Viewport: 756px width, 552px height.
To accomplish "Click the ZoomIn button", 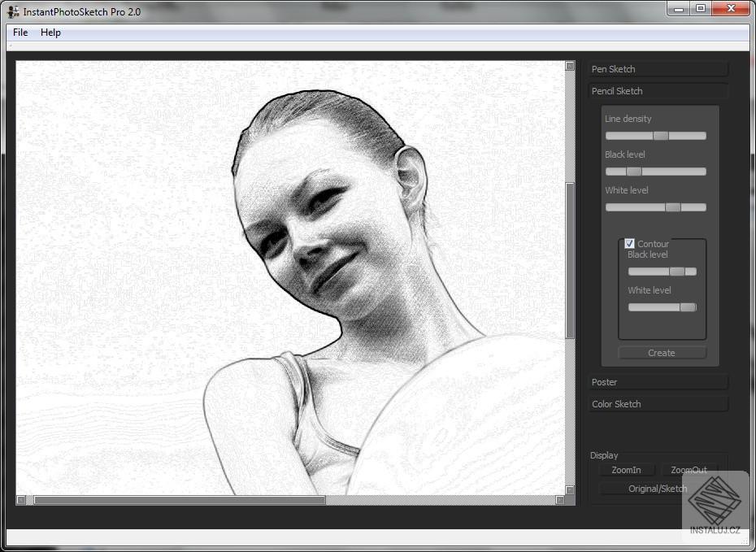I will click(x=626, y=470).
